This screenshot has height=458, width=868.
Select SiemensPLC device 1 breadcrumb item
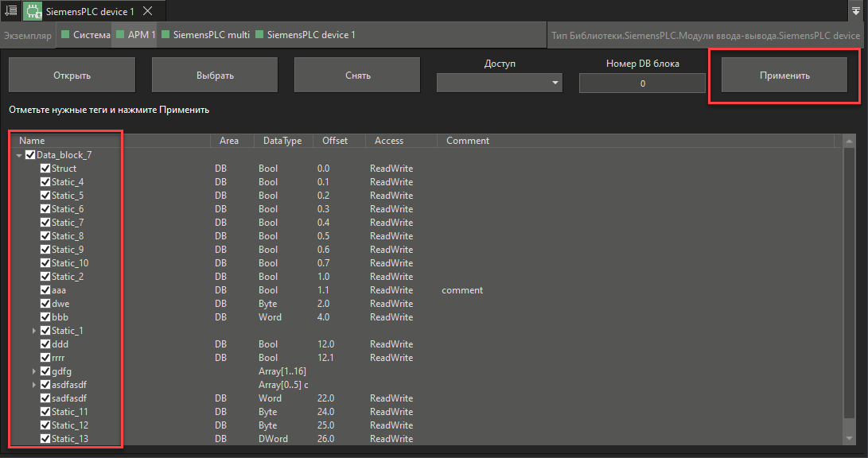point(305,35)
